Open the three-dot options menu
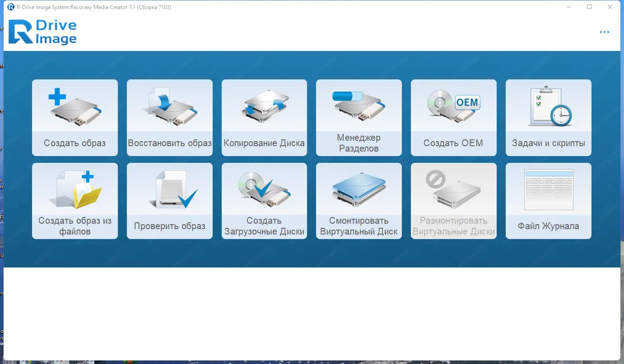Viewport: 624px width, 364px height. click(604, 32)
